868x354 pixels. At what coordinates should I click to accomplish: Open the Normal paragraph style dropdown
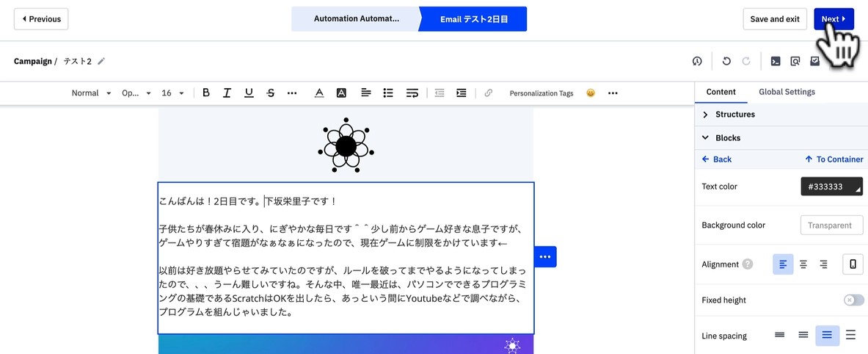tap(91, 93)
